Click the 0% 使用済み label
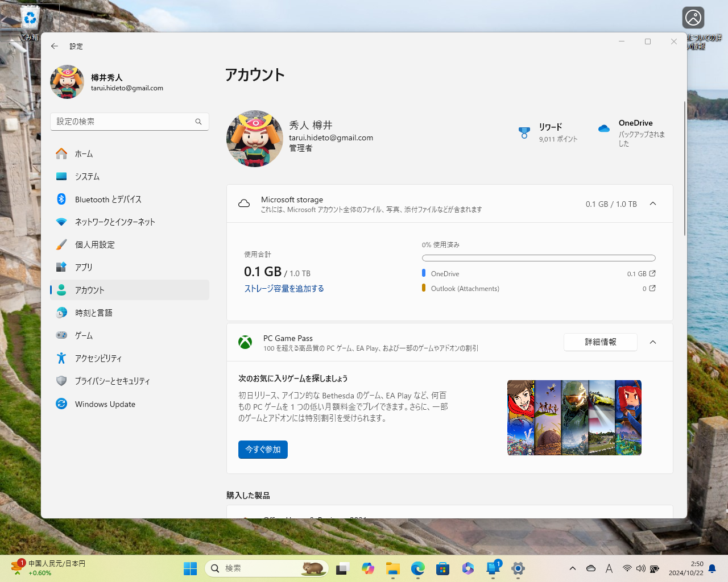The image size is (728, 582). pos(441,245)
